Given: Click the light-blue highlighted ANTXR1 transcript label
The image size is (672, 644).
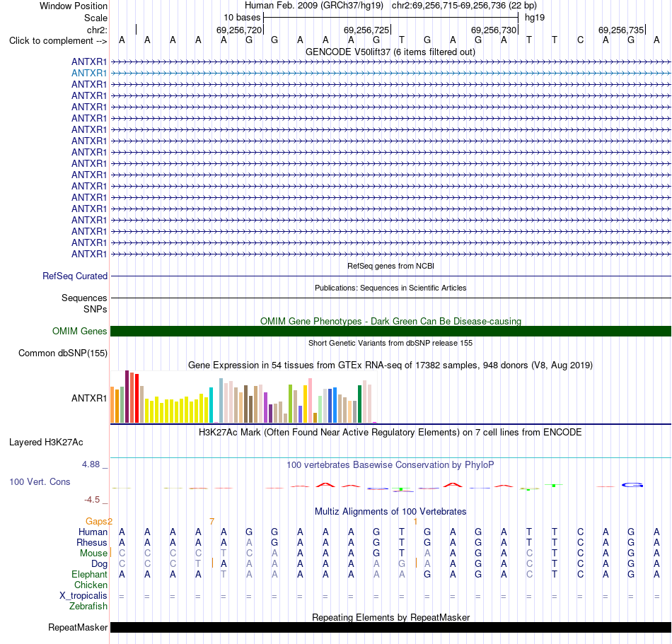Looking at the screenshot, I should pyautogui.click(x=88, y=74).
